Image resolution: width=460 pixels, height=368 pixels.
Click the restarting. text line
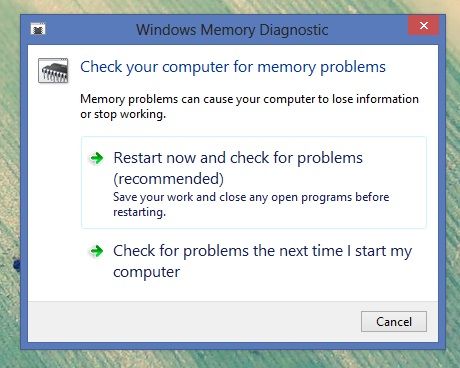point(139,212)
